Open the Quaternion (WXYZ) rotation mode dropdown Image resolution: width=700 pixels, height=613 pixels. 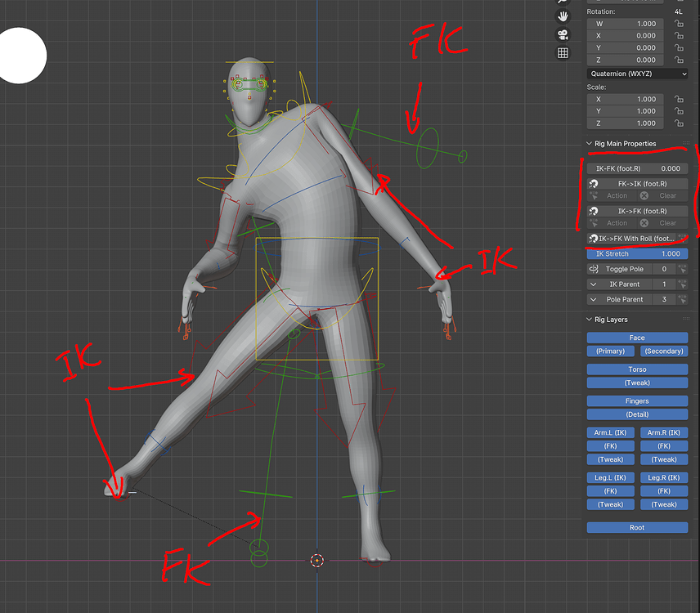tap(637, 74)
